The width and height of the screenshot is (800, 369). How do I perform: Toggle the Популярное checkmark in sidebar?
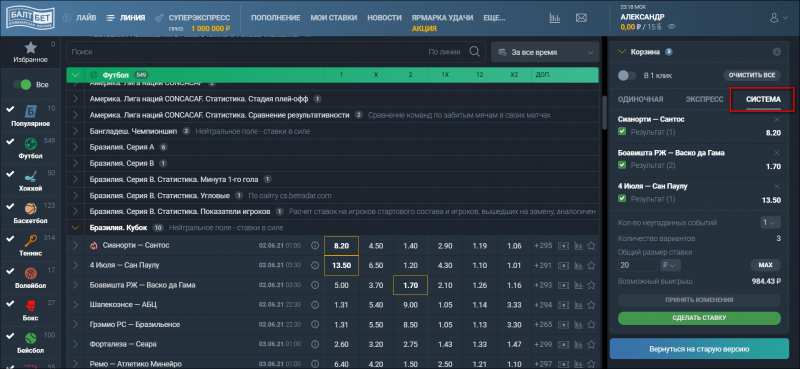tap(9, 108)
